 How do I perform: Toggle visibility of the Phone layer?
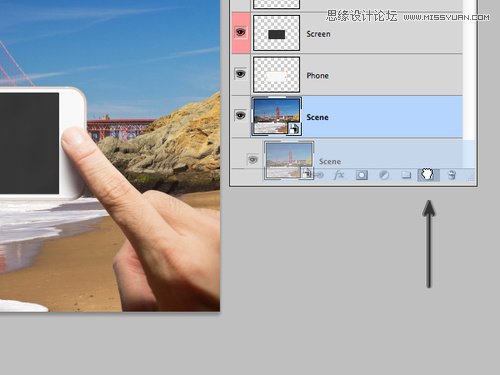point(241,74)
